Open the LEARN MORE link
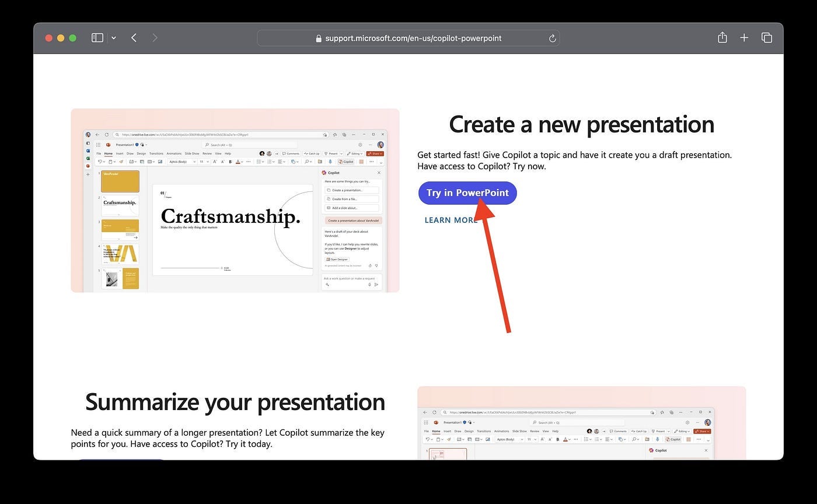 pos(451,220)
